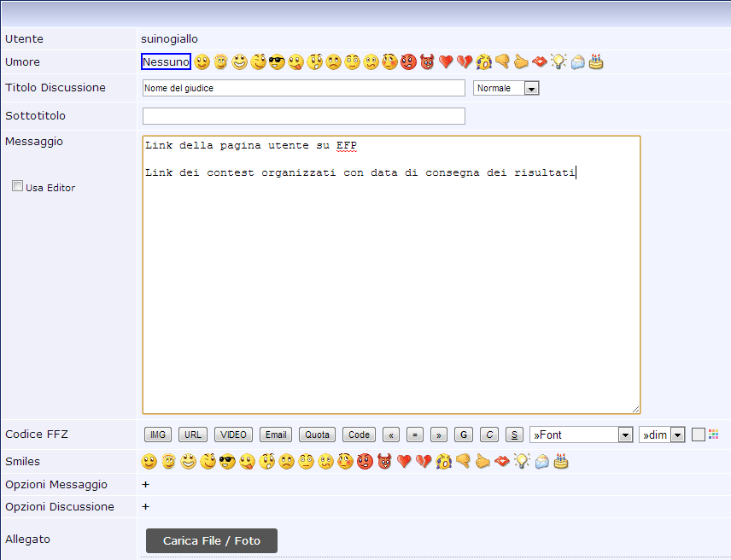Viewport: 731px width, 560px height.
Task: Insert the devil face from Smiles row
Action: point(384,461)
